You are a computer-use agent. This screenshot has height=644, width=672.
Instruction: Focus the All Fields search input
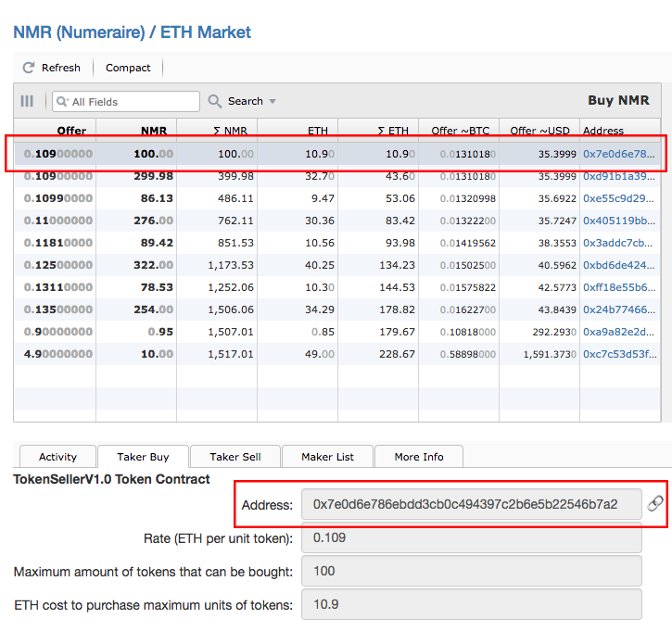tap(126, 102)
